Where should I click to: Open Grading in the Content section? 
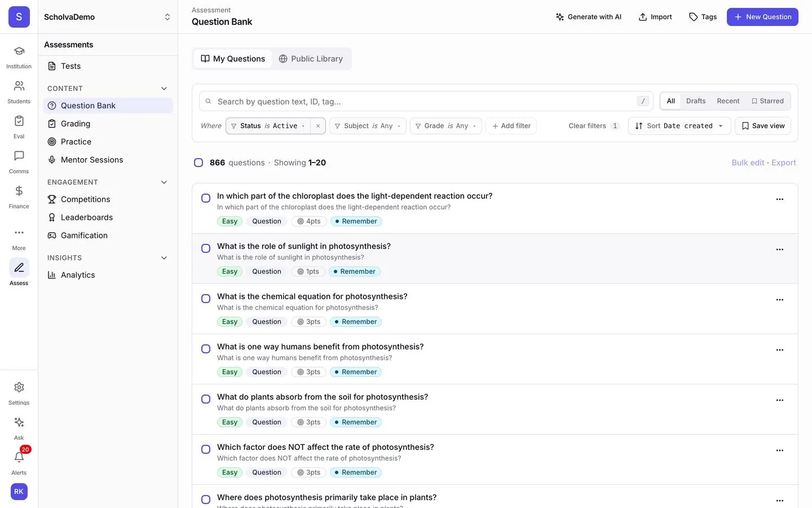(x=108, y=124)
